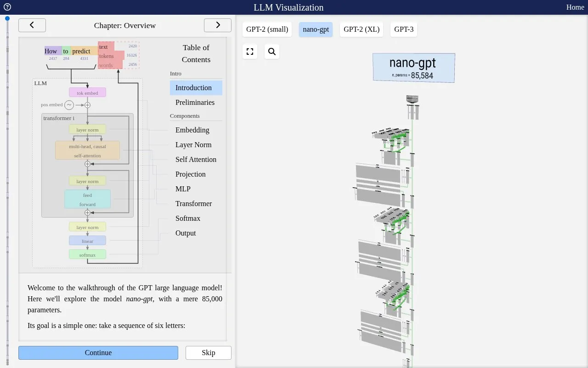Click the softmax block in diagram
Viewport: 588px width, 368px height.
coord(87,254)
